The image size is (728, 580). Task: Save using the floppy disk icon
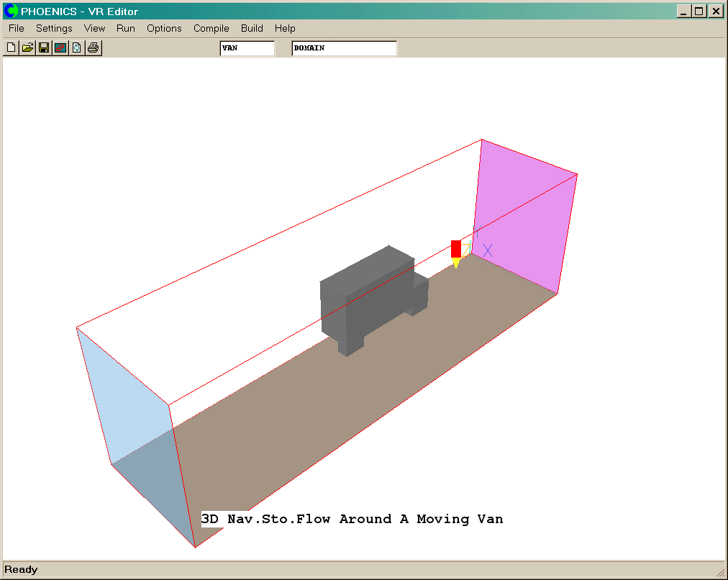pos(44,48)
